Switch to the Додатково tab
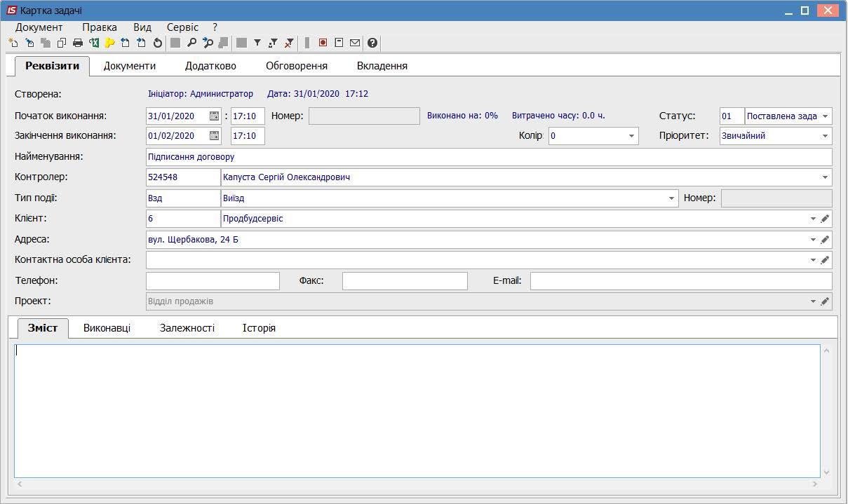 (210, 66)
